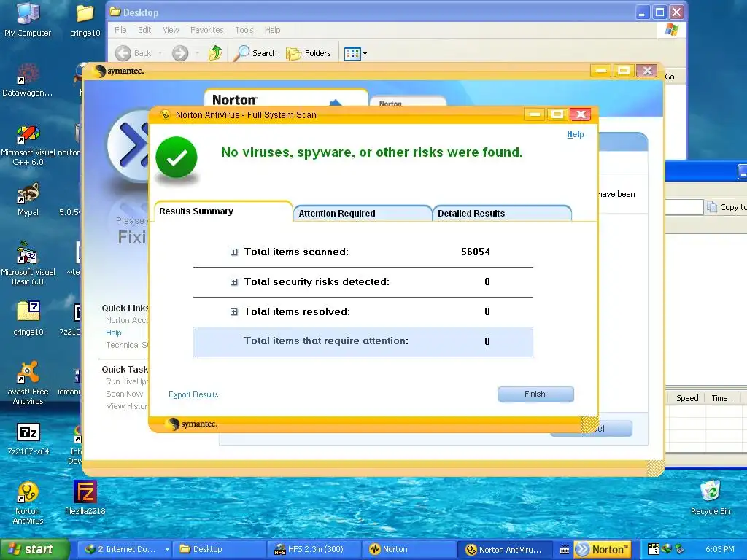Image resolution: width=747 pixels, height=560 pixels.
Task: Open Back history dropdown arrow
Action: click(x=160, y=53)
